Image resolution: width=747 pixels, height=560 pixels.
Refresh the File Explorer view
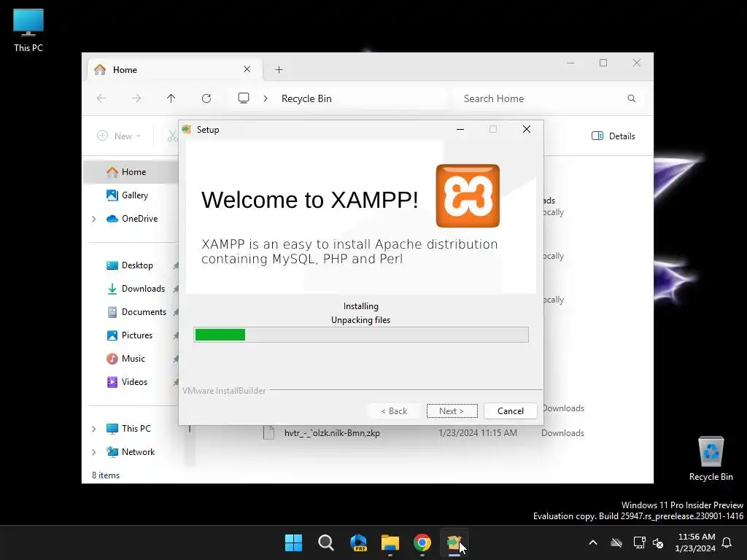pyautogui.click(x=206, y=98)
